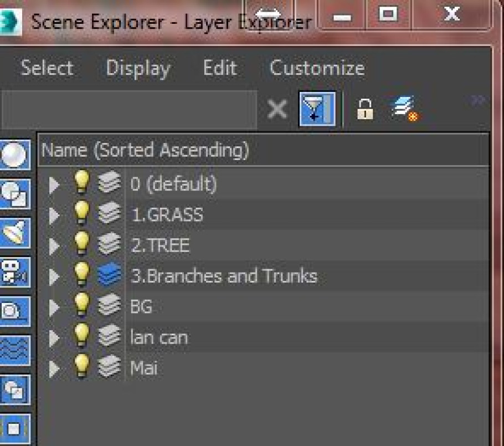This screenshot has height=446, width=504.
Task: Toggle the Display Shapes filter icon
Action: [x=13, y=194]
